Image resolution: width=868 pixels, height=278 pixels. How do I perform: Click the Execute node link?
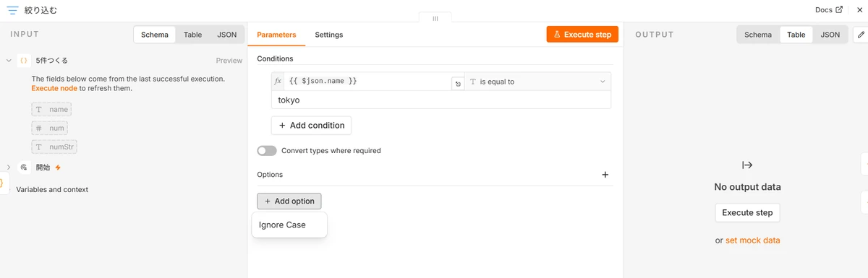coord(54,88)
